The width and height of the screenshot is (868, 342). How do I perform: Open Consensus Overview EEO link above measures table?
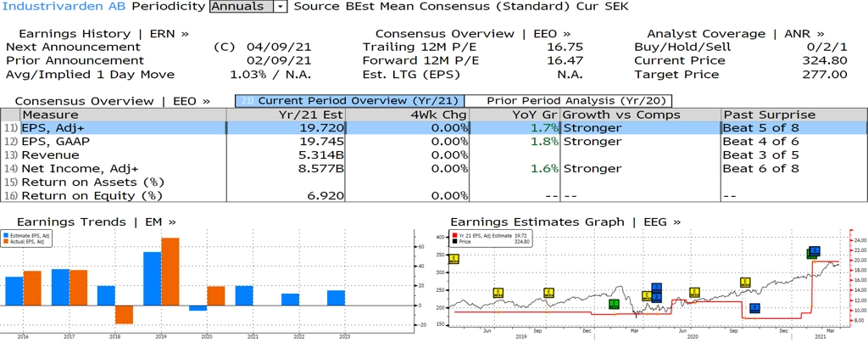click(x=113, y=102)
